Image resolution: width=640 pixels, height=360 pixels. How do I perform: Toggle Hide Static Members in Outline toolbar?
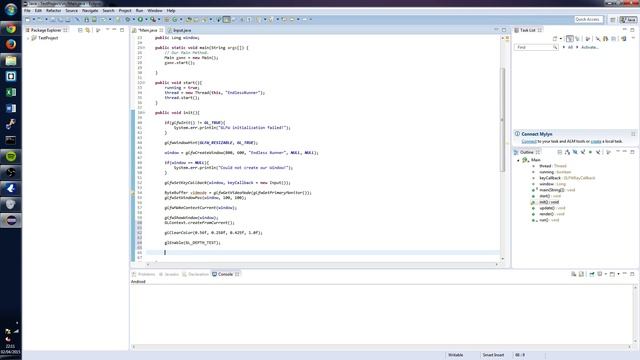[583, 152]
